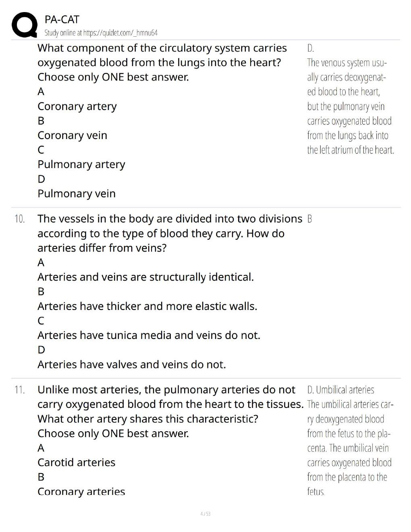Click the page number 4 / 53 indicator
Screen dimensions: 411x532
[205, 514]
